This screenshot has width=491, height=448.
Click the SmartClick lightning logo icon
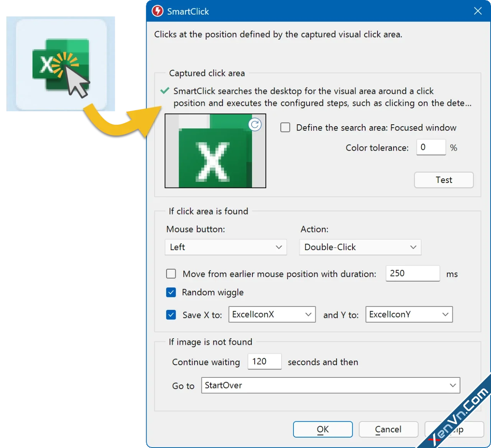pos(158,11)
